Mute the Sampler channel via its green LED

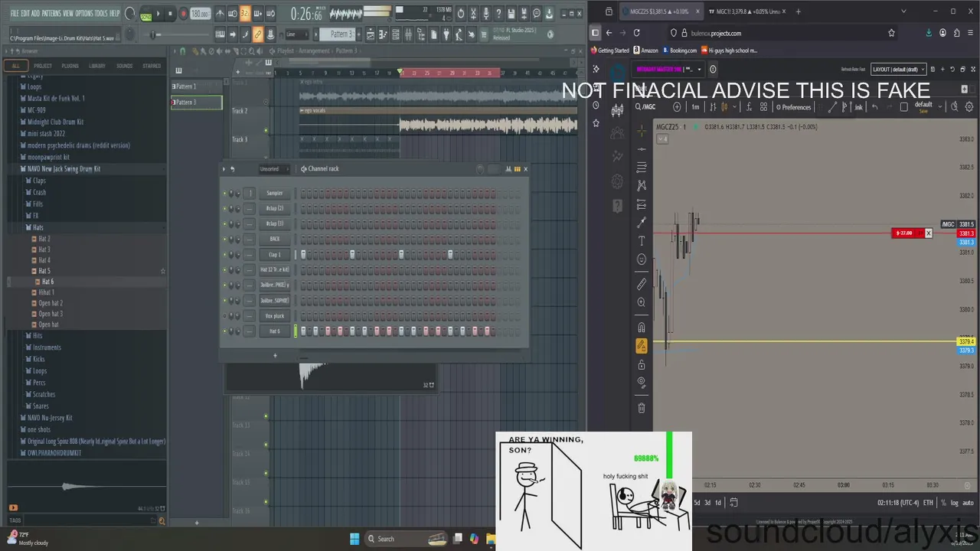click(x=224, y=194)
